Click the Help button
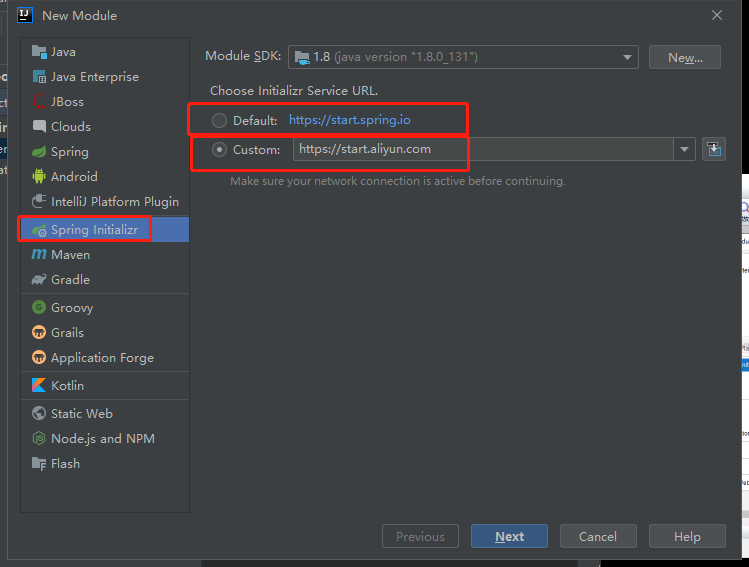749x567 pixels. [687, 536]
